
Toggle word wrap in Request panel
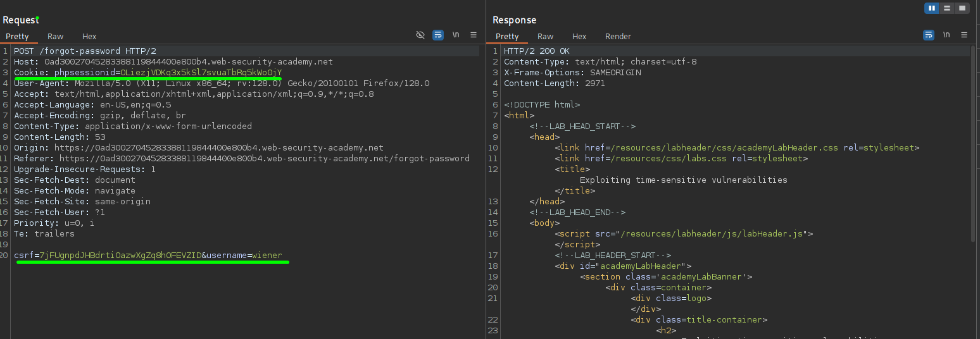click(x=438, y=35)
